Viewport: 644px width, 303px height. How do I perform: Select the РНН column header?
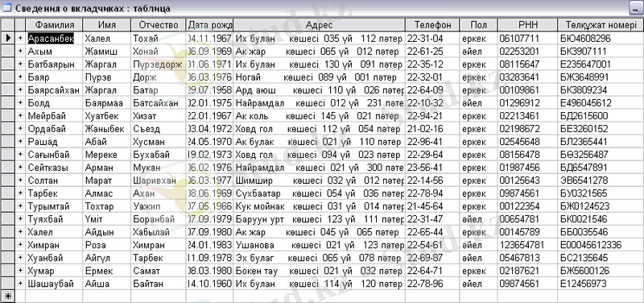pyautogui.click(x=528, y=25)
